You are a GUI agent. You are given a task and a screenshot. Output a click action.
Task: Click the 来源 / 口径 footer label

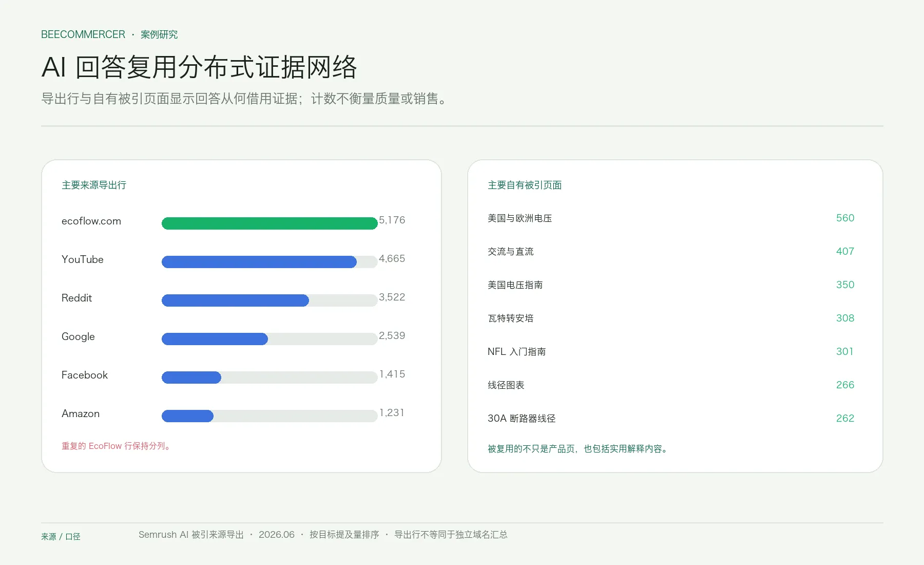click(x=61, y=537)
